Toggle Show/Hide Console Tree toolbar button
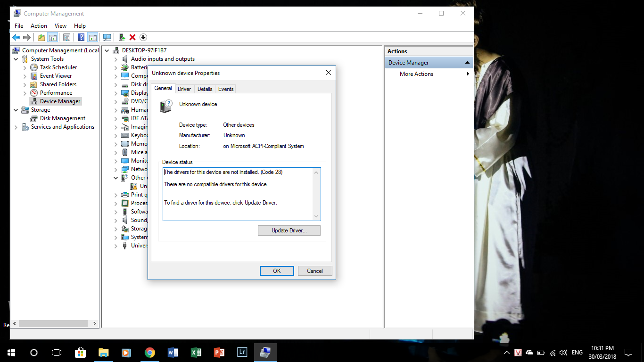The image size is (644, 362). click(53, 37)
